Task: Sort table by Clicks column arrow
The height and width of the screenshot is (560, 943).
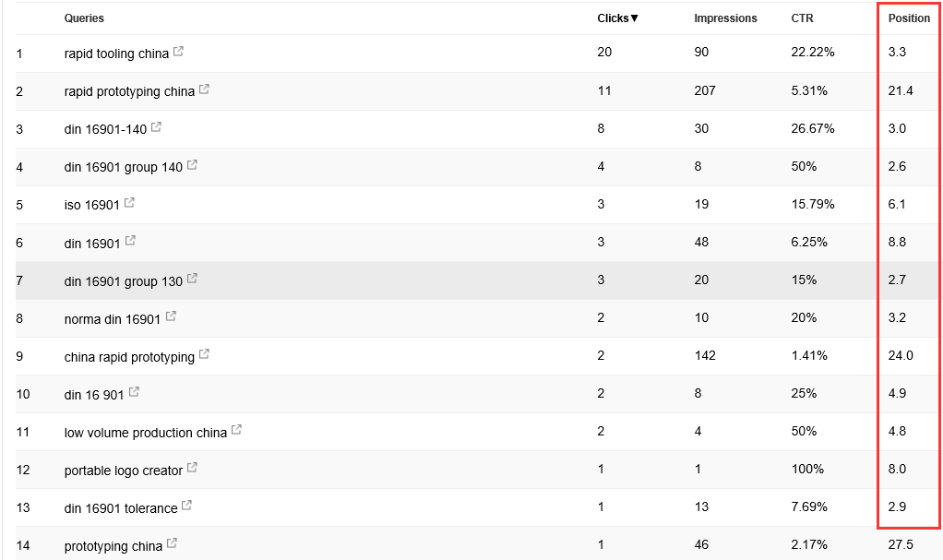Action: [634, 18]
